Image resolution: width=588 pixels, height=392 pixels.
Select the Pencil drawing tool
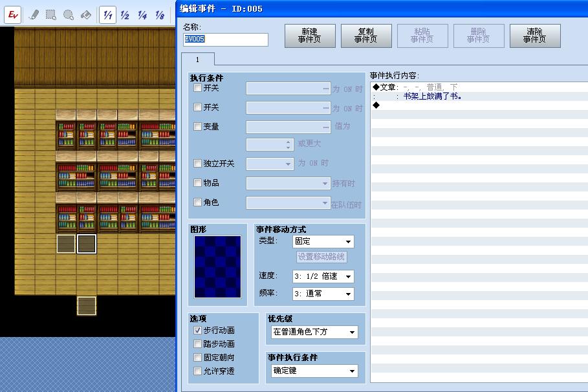(34, 15)
